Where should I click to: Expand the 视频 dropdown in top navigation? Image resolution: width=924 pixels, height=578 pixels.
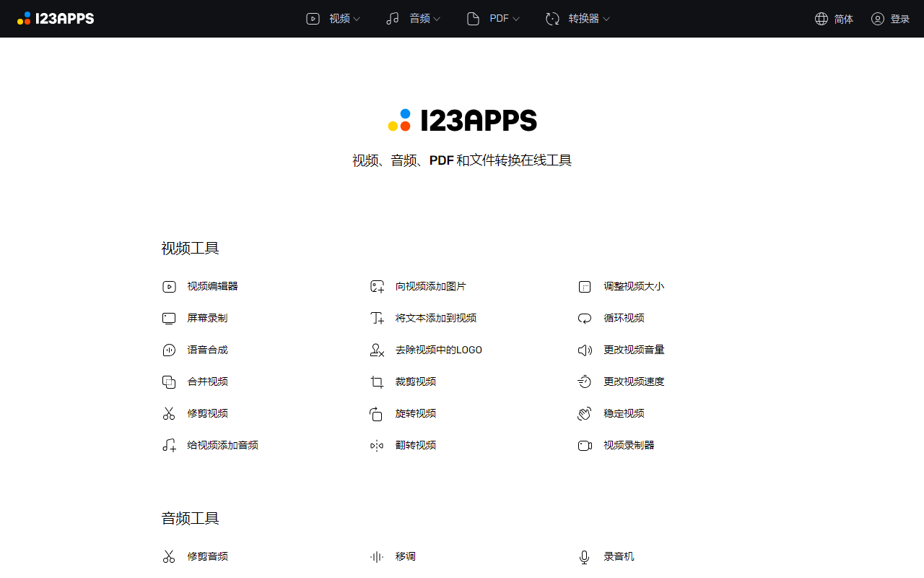[x=333, y=19]
